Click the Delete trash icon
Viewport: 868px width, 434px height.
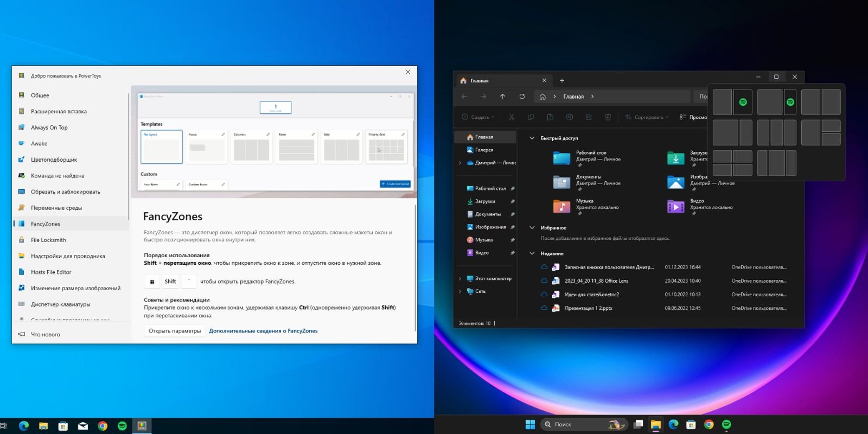608,117
